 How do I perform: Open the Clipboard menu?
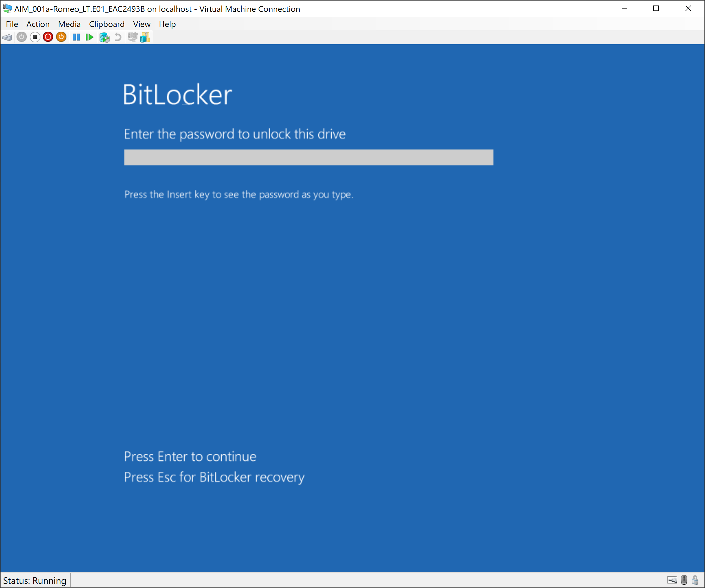(106, 24)
